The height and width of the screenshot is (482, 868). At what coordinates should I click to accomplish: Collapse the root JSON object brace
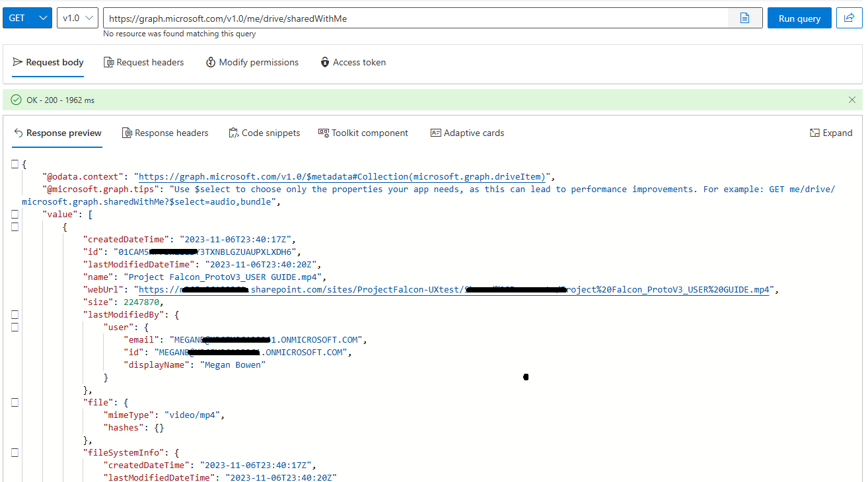point(15,164)
